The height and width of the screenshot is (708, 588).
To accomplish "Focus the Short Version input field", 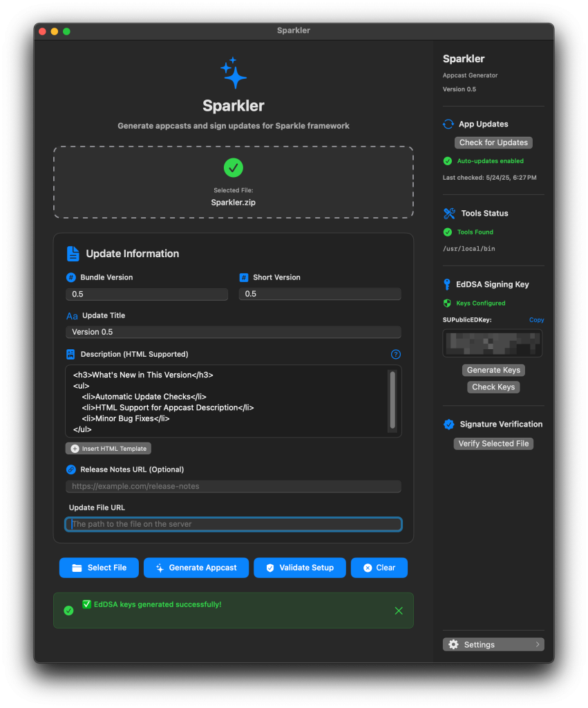I will click(x=320, y=294).
